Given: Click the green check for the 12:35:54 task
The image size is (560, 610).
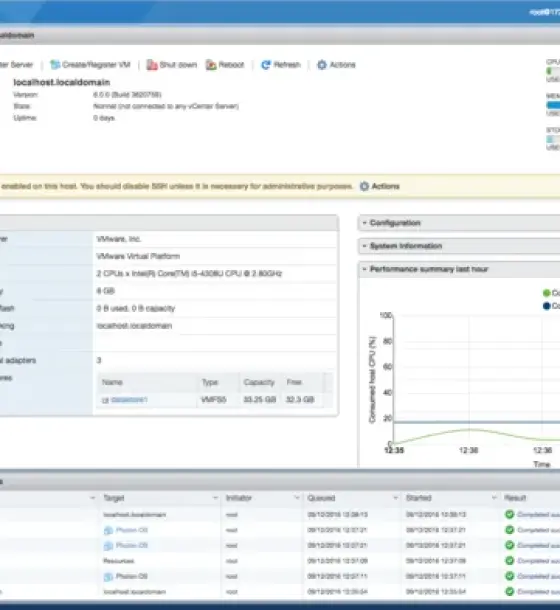Looking at the screenshot, I should click(x=509, y=592).
